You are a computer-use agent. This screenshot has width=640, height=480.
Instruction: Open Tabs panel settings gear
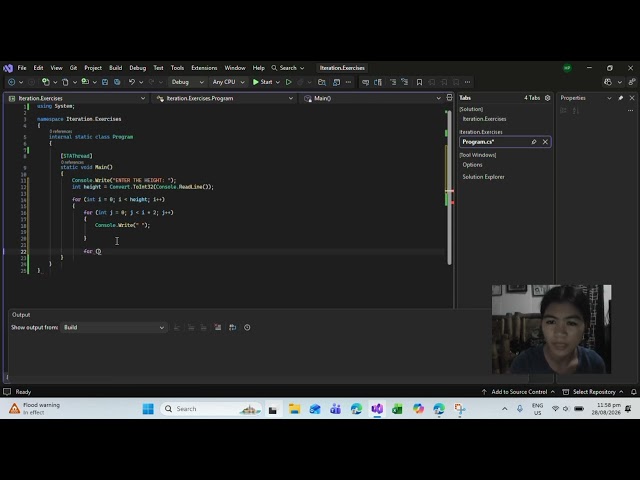pos(548,98)
